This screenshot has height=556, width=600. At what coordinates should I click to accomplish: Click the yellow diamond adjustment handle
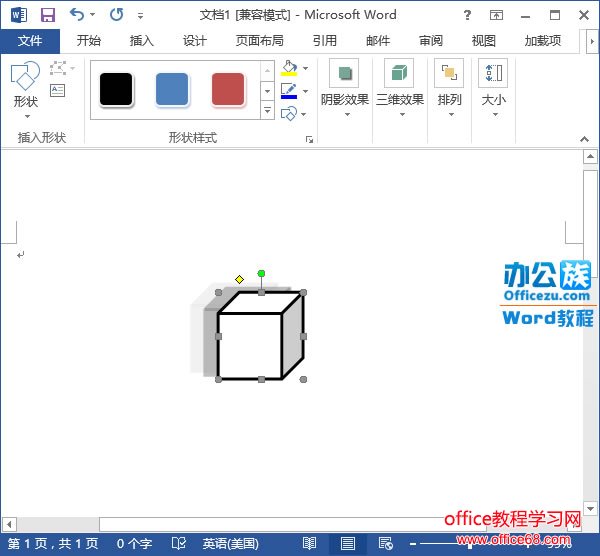pos(240,279)
